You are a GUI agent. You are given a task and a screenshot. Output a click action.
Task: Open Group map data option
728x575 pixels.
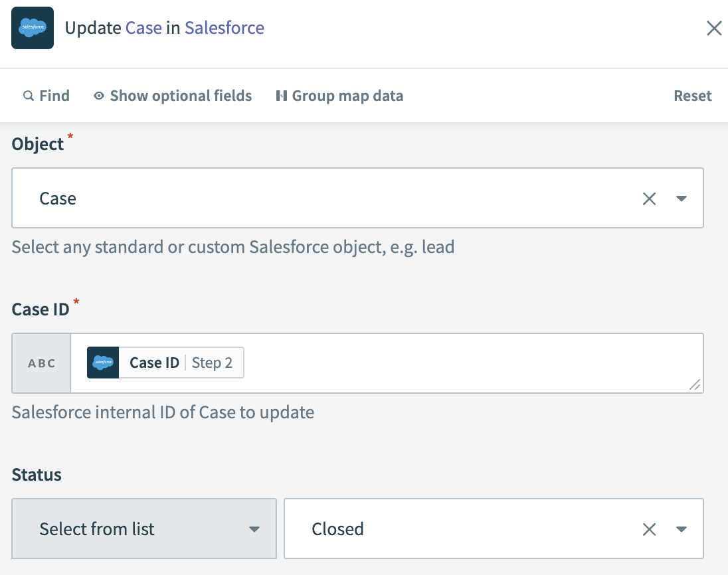pos(339,96)
